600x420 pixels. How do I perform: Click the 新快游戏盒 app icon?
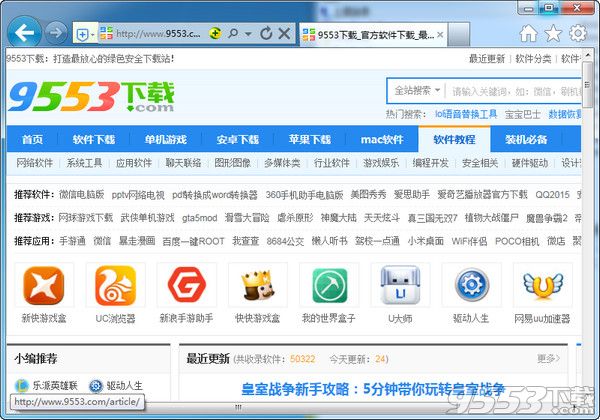coord(44,285)
